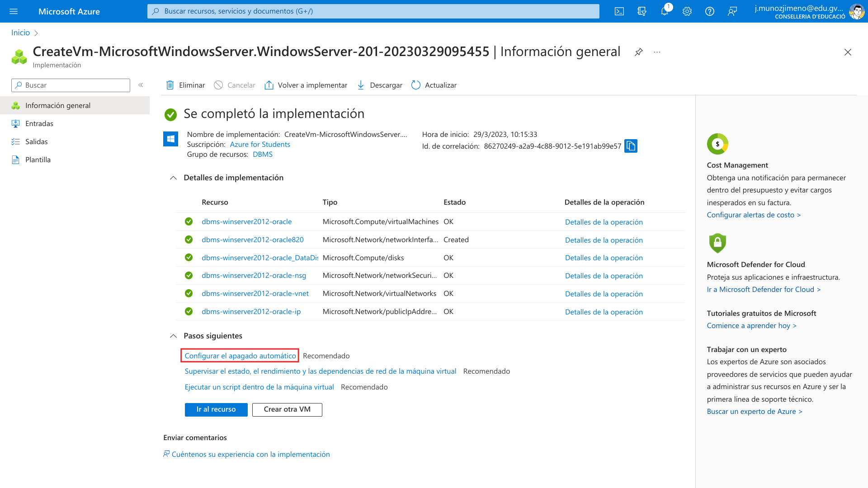Open the Help question mark icon

pyautogui.click(x=710, y=11)
